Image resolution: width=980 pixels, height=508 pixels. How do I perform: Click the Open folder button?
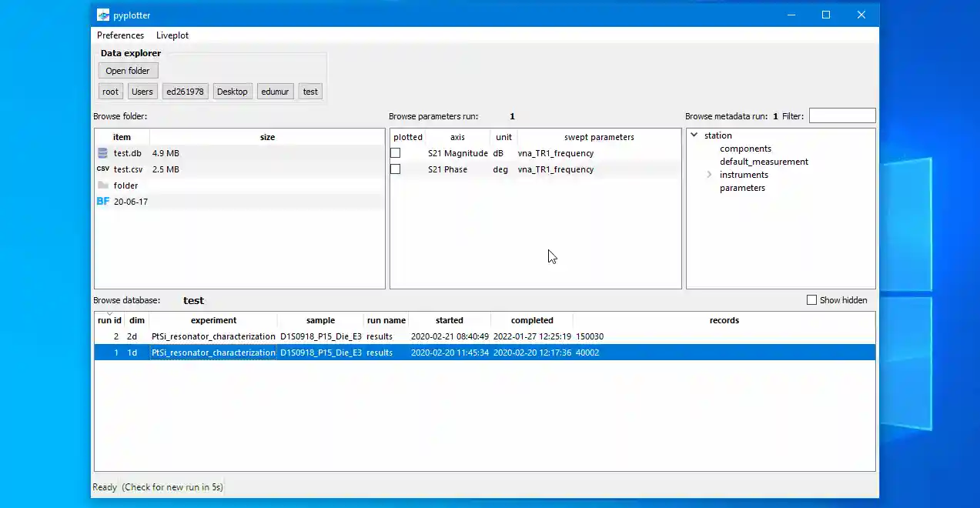coord(128,71)
